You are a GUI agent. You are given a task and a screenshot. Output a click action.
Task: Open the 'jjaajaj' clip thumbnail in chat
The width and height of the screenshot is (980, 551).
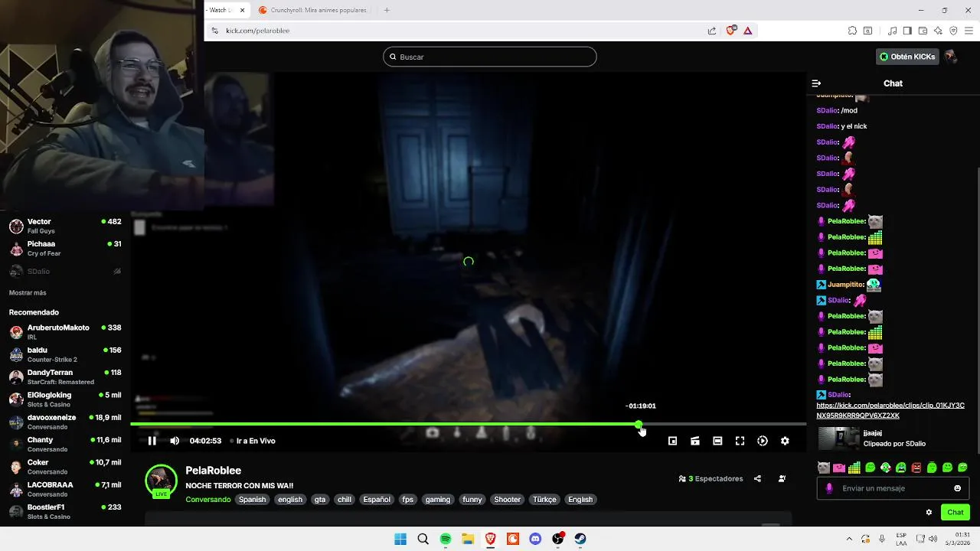pos(839,439)
